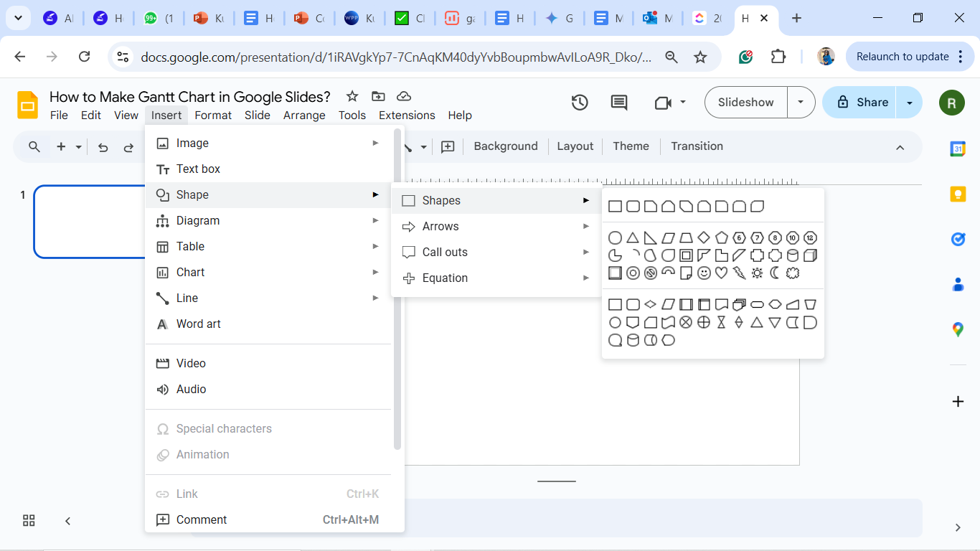Image resolution: width=980 pixels, height=551 pixels.
Task: Select the 3D cube shape
Action: (x=810, y=255)
